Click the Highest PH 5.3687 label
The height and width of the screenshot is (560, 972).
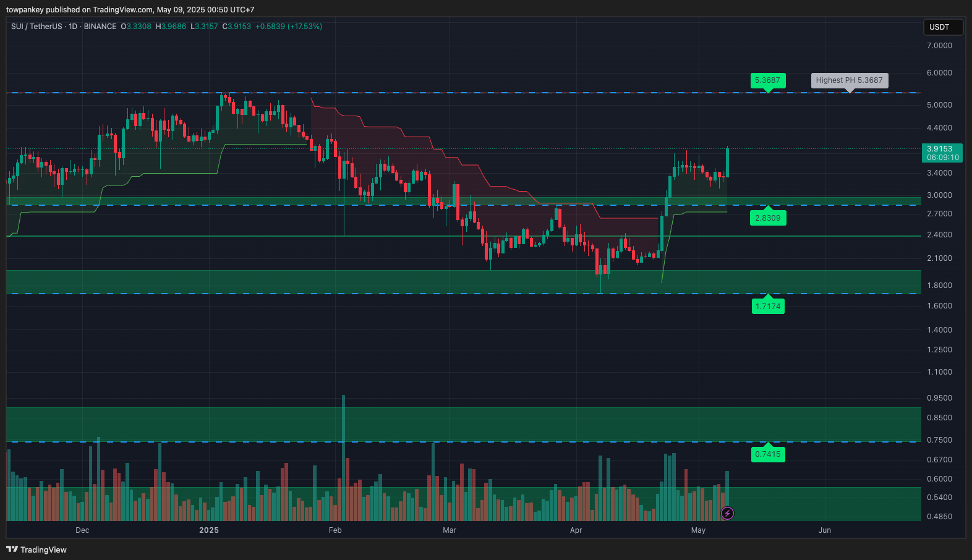click(849, 80)
